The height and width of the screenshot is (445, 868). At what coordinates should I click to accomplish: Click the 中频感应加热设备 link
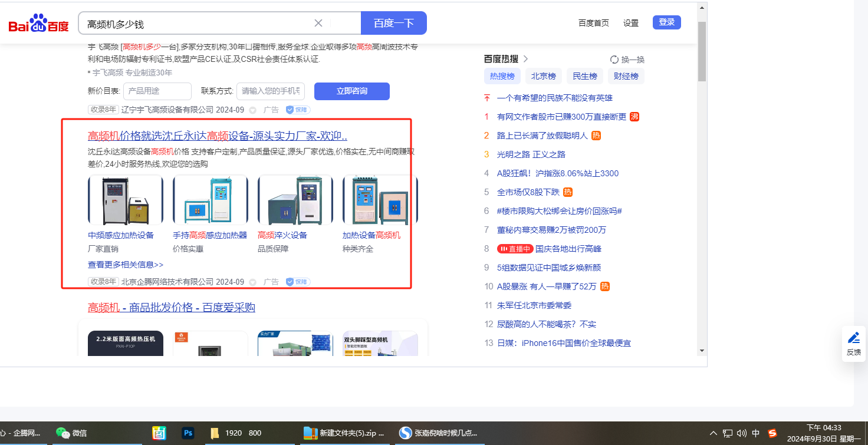121,235
